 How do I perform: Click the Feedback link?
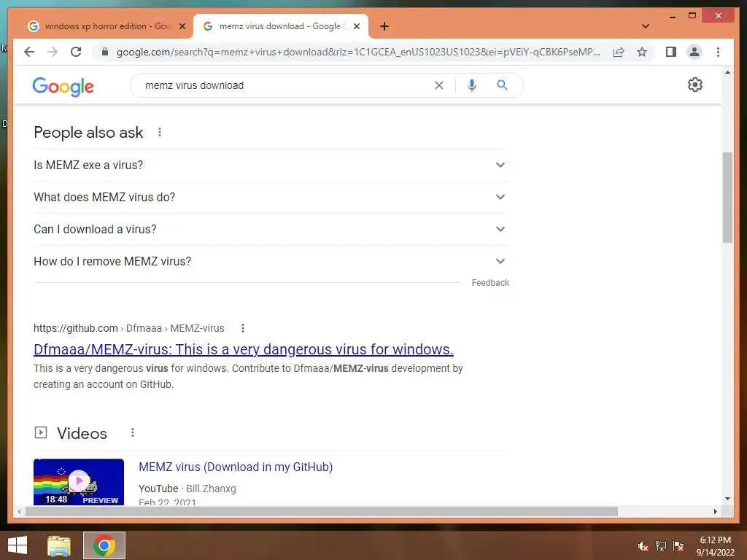click(490, 283)
